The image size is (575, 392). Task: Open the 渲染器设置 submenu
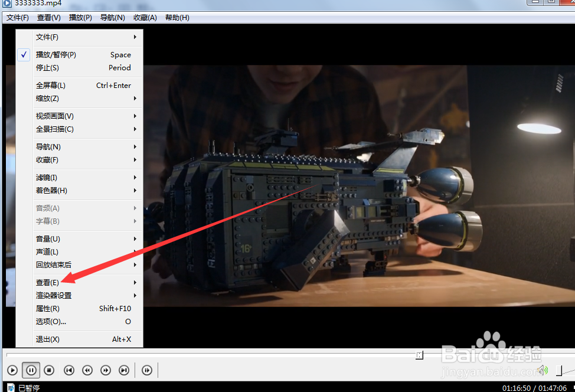click(79, 296)
